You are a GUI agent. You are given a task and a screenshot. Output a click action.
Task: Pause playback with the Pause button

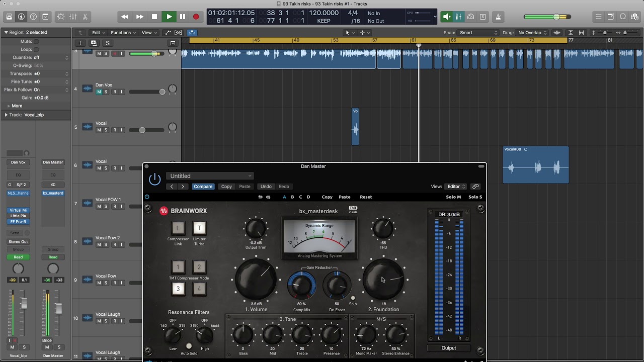click(x=183, y=17)
